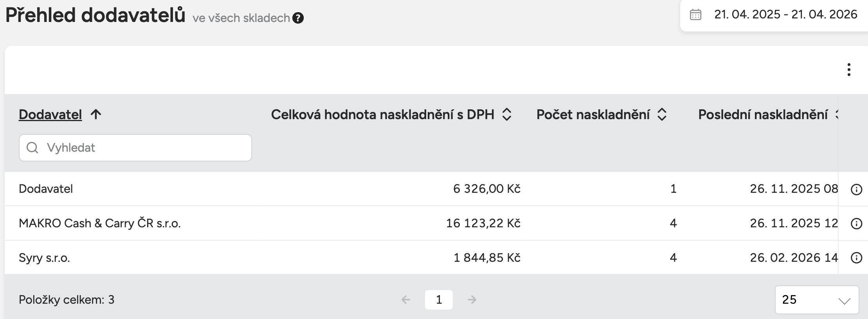The image size is (868, 319).
Task: Click the help question mark icon
Action: (x=298, y=18)
